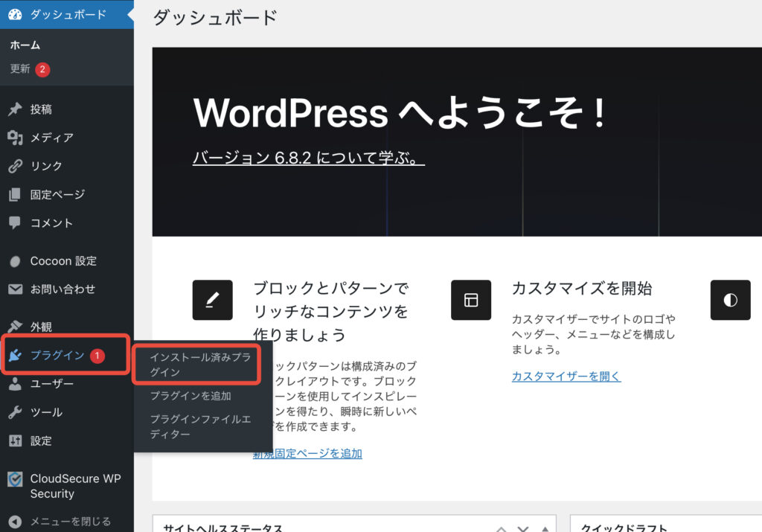Select プラグインファイルエディター in flyout
The width and height of the screenshot is (762, 532).
(x=199, y=426)
